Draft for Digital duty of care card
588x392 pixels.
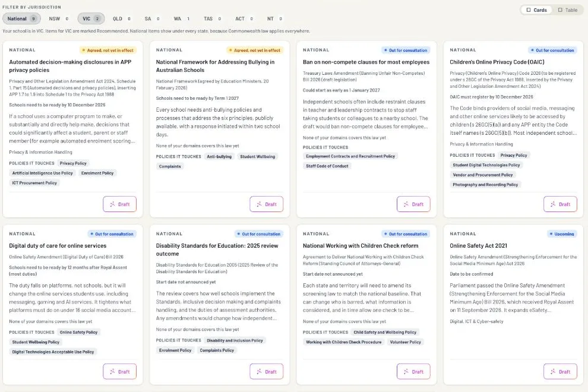pyautogui.click(x=119, y=371)
